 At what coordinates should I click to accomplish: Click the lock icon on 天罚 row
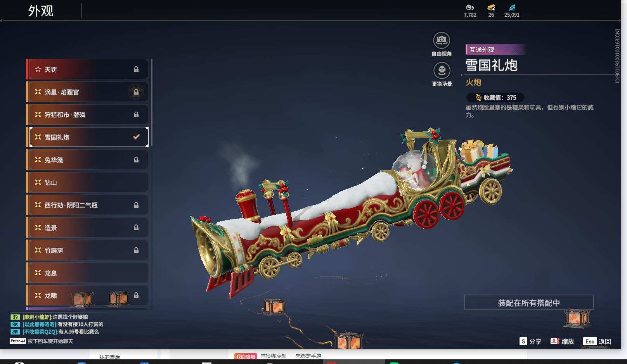click(136, 69)
